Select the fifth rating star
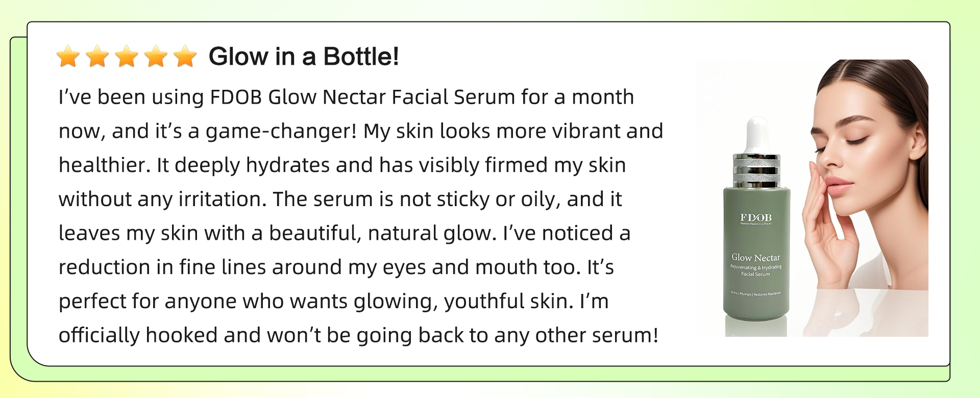 185,56
